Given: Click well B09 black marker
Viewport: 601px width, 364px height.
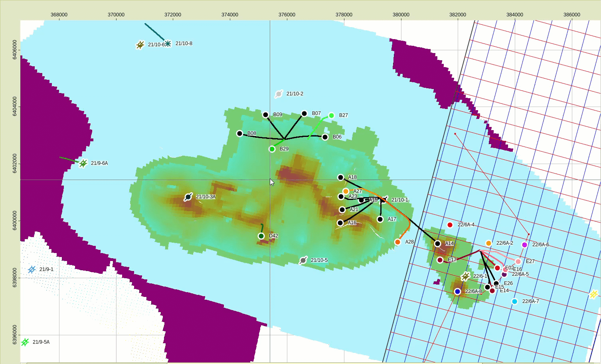Looking at the screenshot, I should point(265,115).
